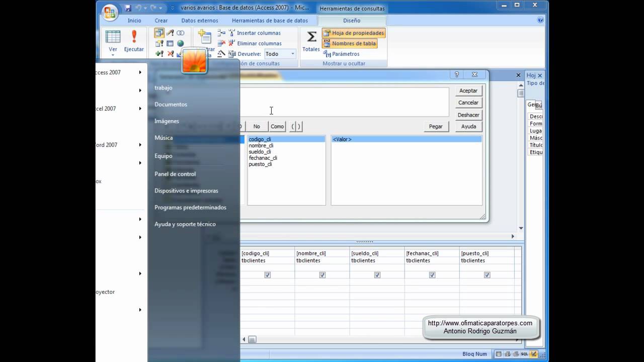Switch to PivotChart view in status bar
The height and width of the screenshot is (362, 644).
[516, 354]
